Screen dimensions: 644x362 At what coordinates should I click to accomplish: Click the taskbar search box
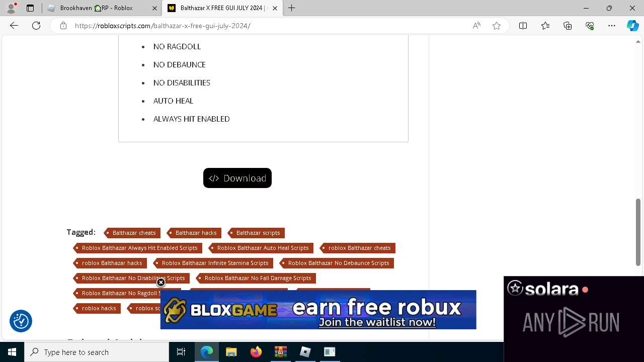click(x=97, y=352)
